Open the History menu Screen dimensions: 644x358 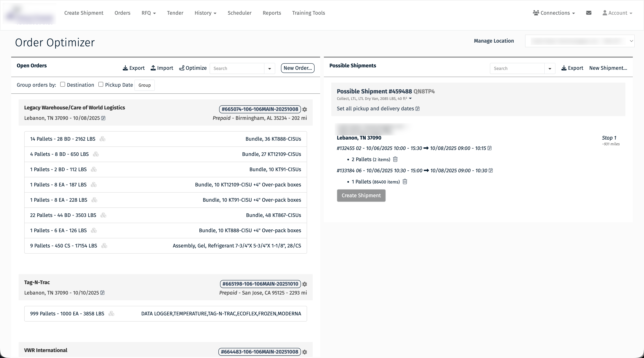[205, 13]
